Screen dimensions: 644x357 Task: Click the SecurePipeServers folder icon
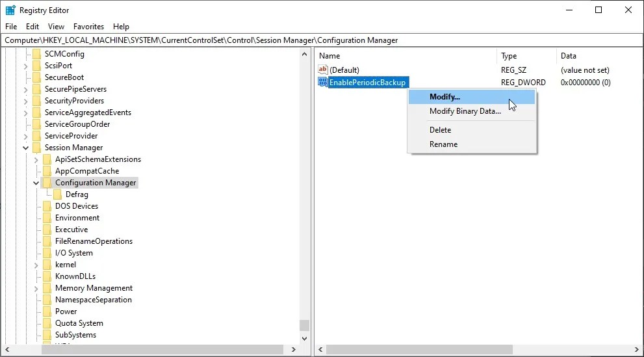click(x=36, y=89)
